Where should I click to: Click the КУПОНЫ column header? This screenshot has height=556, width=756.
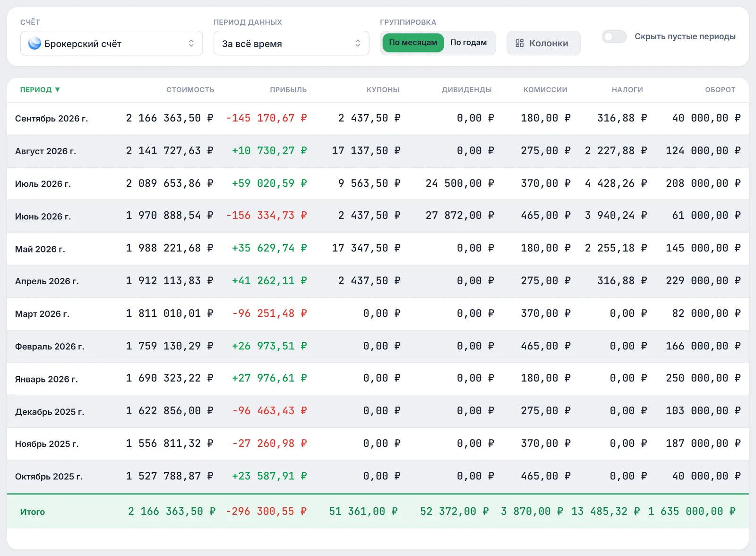click(x=383, y=89)
